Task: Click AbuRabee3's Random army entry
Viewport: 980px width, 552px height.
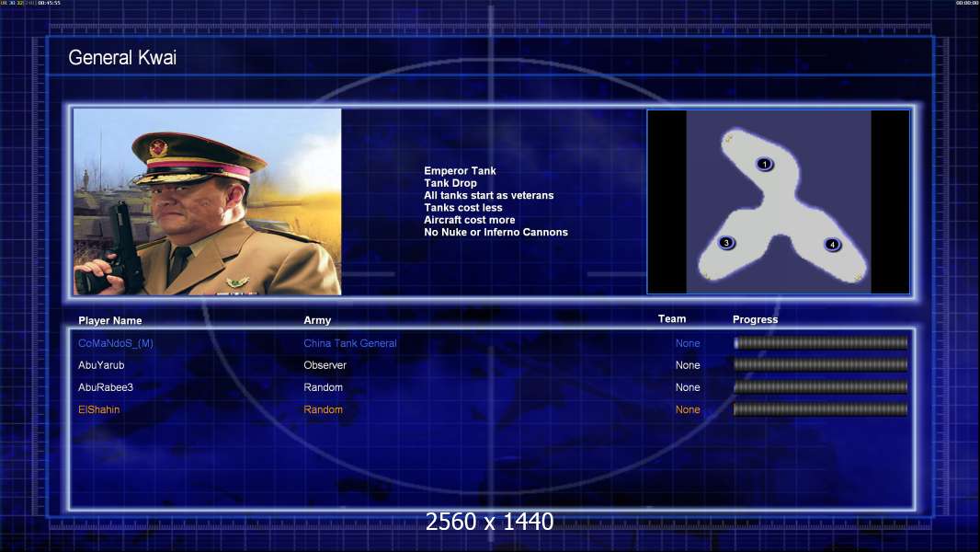Action: (323, 387)
